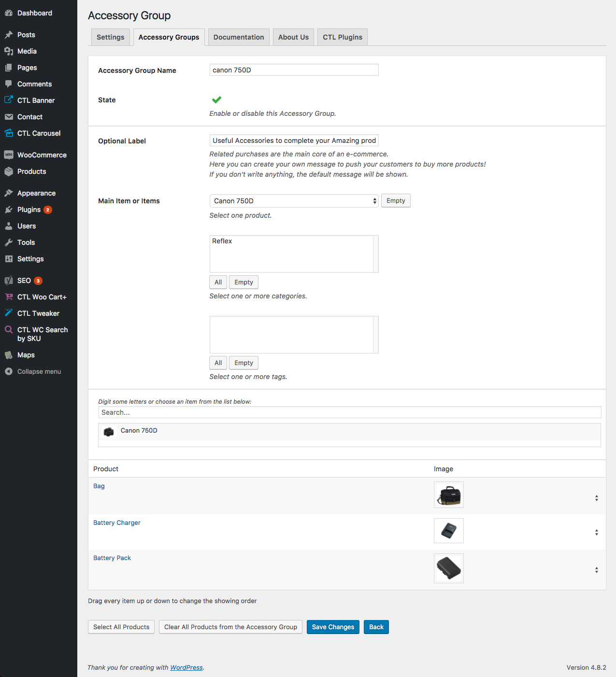Open the CTL Carousel sidebar icon
616x677 pixels.
(x=9, y=133)
